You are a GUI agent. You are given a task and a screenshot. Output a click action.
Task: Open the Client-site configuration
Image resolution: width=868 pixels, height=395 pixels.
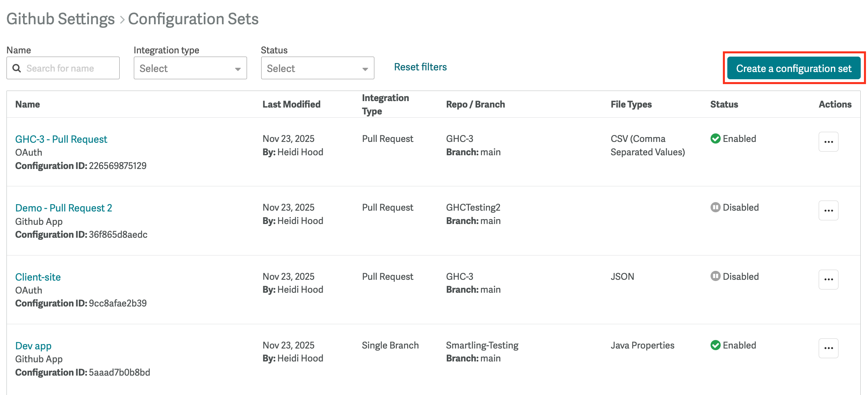[x=38, y=277]
